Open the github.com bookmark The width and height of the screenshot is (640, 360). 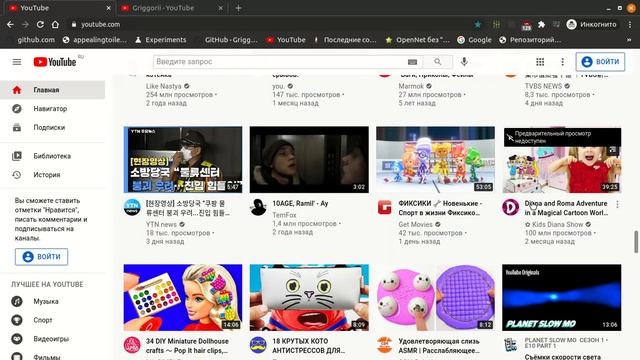[x=36, y=40]
